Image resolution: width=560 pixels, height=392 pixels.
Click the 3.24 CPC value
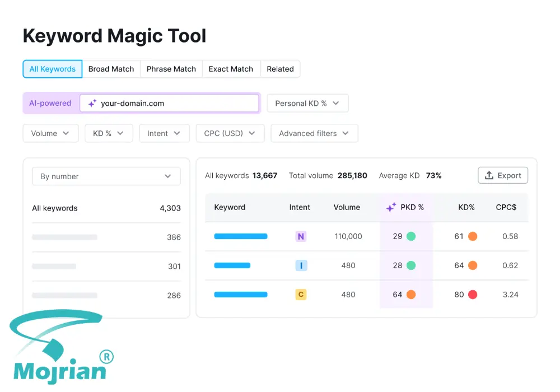coord(510,295)
